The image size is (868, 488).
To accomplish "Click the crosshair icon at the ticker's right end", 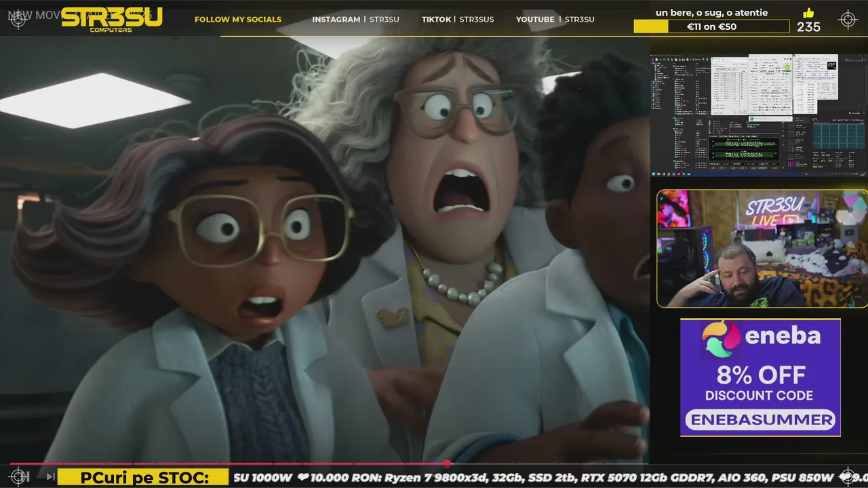I will (x=848, y=476).
